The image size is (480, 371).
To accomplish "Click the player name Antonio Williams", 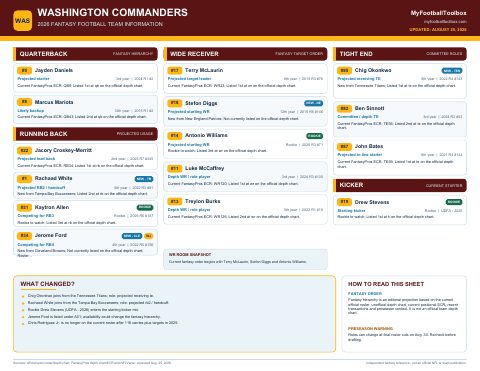I will (x=206, y=135).
